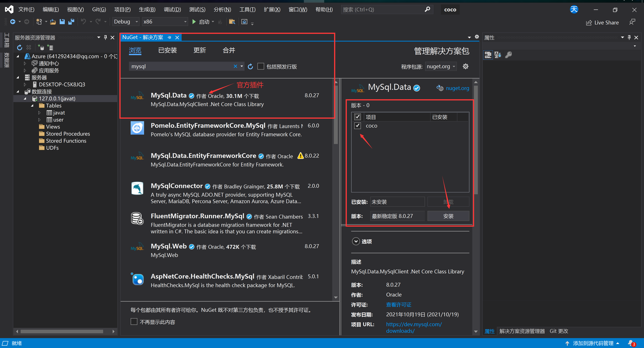Viewport: 644px width, 348px height.
Task: Open package source settings gear
Action: pyautogui.click(x=465, y=66)
